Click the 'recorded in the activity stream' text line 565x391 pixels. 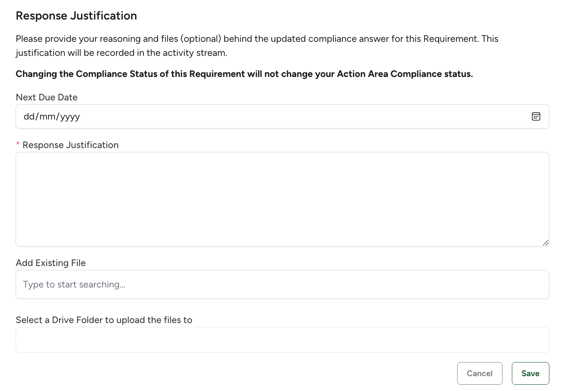click(x=121, y=53)
